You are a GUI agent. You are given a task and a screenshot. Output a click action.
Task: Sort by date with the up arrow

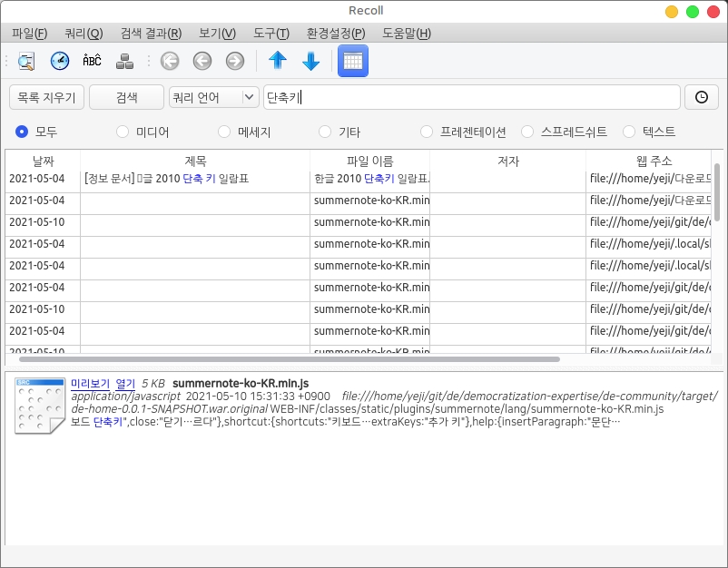(x=278, y=62)
